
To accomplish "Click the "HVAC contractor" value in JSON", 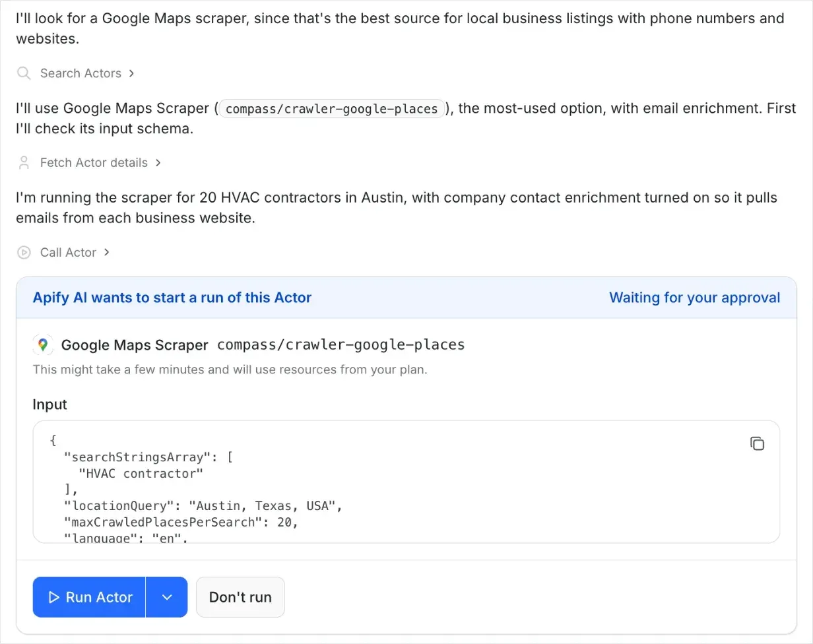I will (x=141, y=473).
